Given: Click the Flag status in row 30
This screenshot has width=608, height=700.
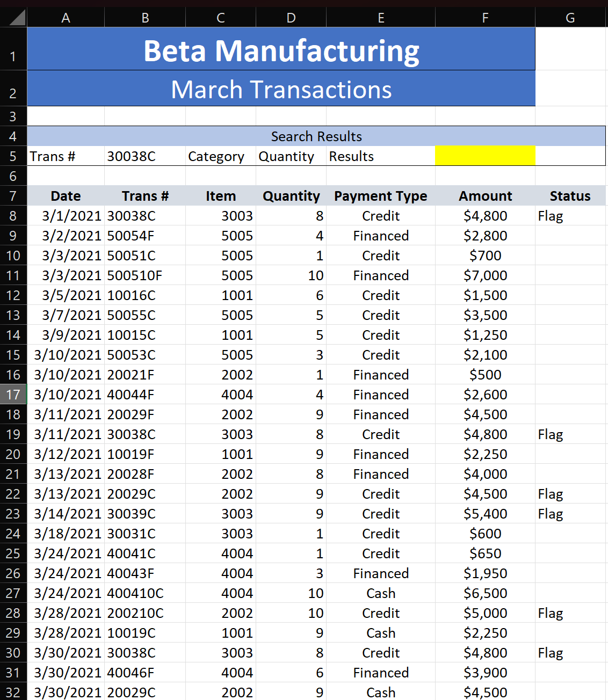Looking at the screenshot, I should (x=570, y=653).
